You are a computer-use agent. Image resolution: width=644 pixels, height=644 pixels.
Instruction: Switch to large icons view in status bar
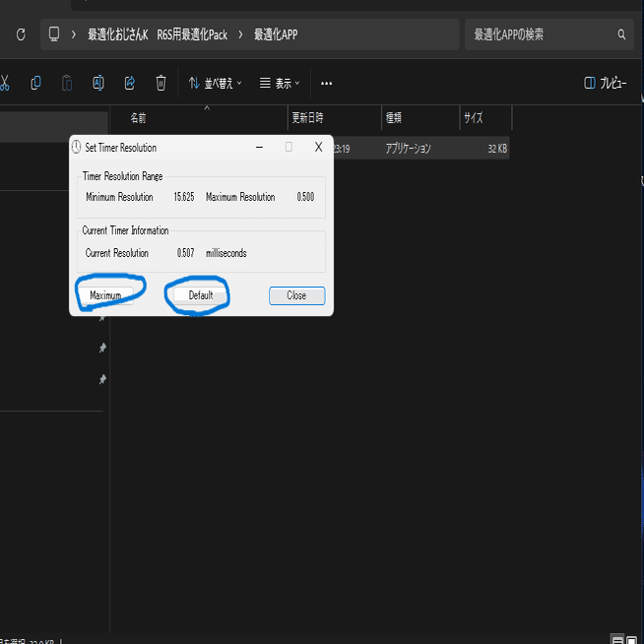pyautogui.click(x=631, y=639)
